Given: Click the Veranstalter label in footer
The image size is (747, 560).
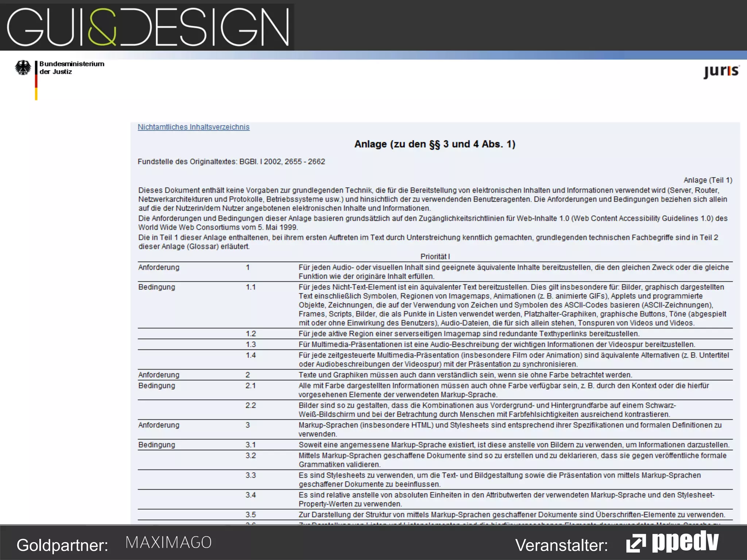Looking at the screenshot, I should pos(561,545).
